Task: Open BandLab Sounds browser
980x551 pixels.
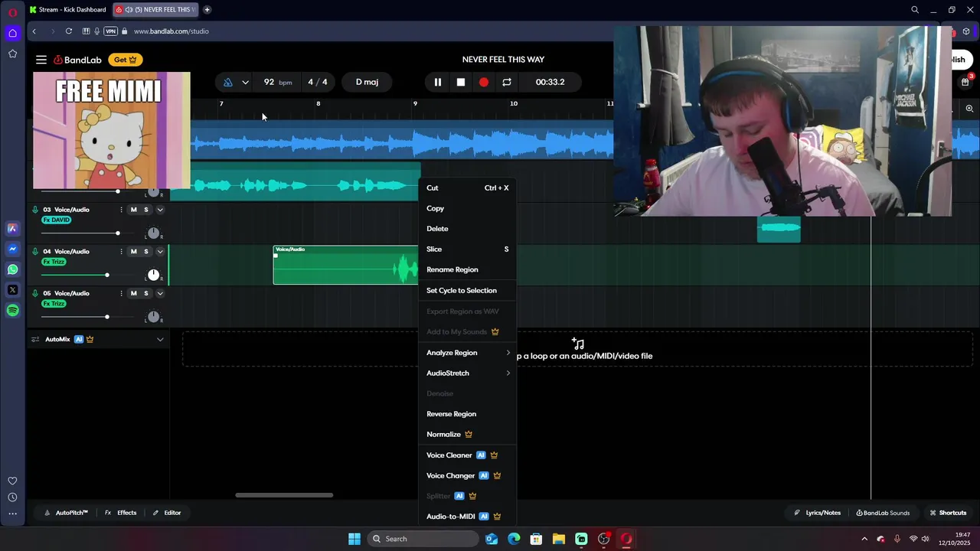Action: tap(883, 513)
